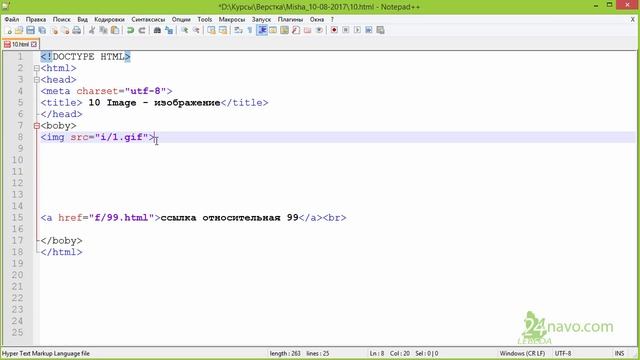Image resolution: width=640 pixels, height=360 pixels.
Task: Close the 10.html tab with its X
Action: tap(34, 44)
